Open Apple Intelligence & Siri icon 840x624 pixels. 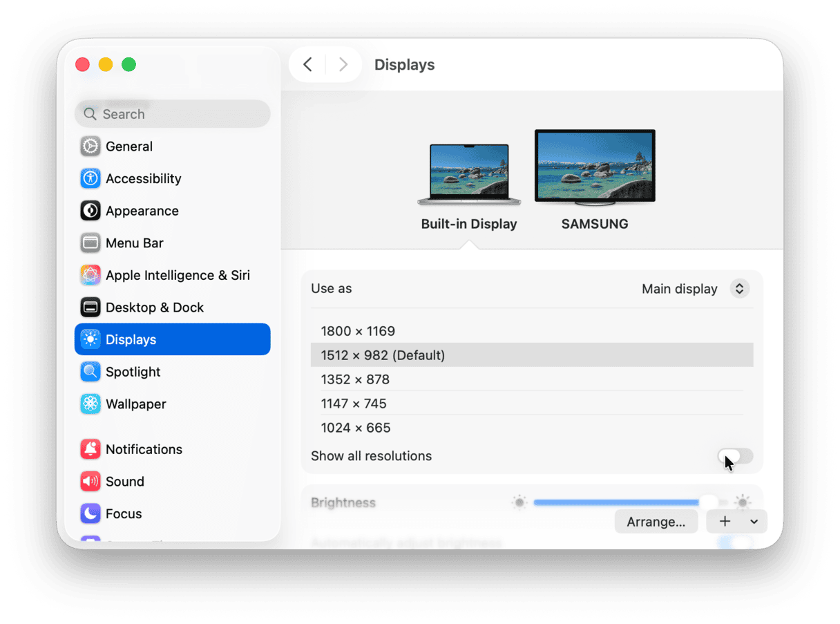tap(90, 275)
